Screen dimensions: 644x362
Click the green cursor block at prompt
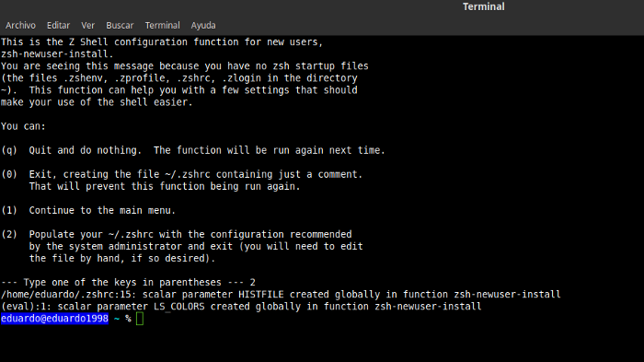[x=140, y=319]
